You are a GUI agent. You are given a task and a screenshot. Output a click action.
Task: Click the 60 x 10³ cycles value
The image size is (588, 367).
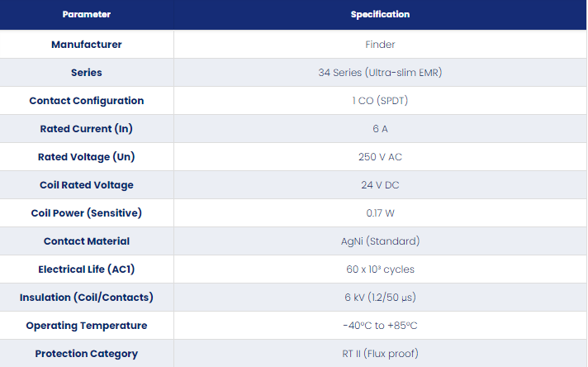tap(380, 269)
